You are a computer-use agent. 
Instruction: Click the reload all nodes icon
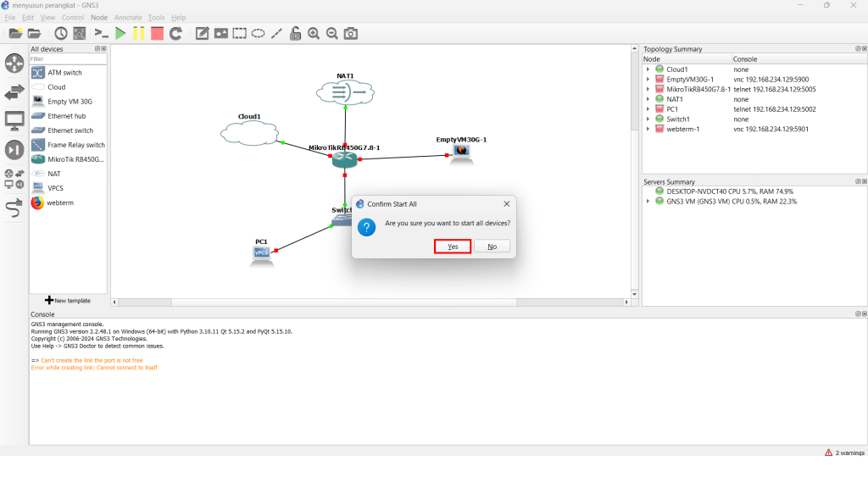[x=175, y=34]
